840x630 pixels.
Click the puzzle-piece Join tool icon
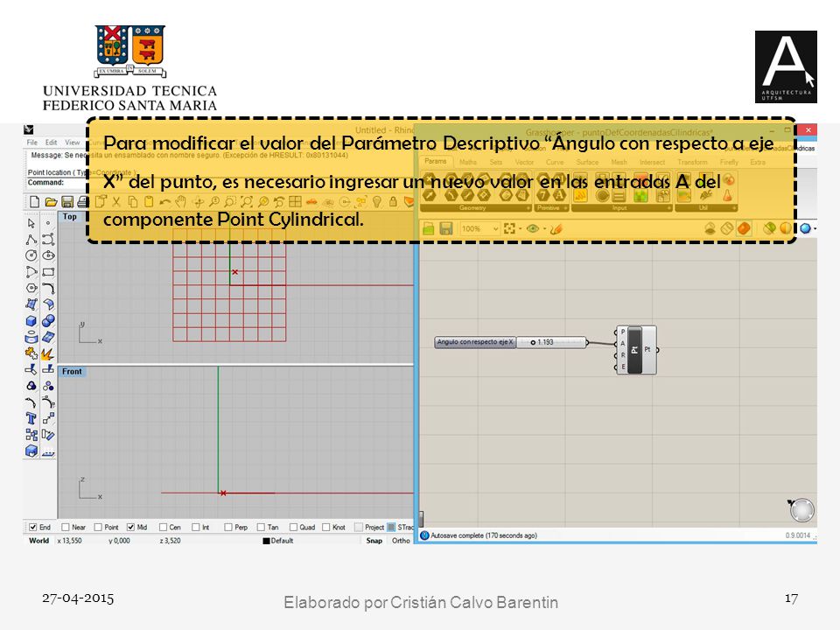point(31,353)
